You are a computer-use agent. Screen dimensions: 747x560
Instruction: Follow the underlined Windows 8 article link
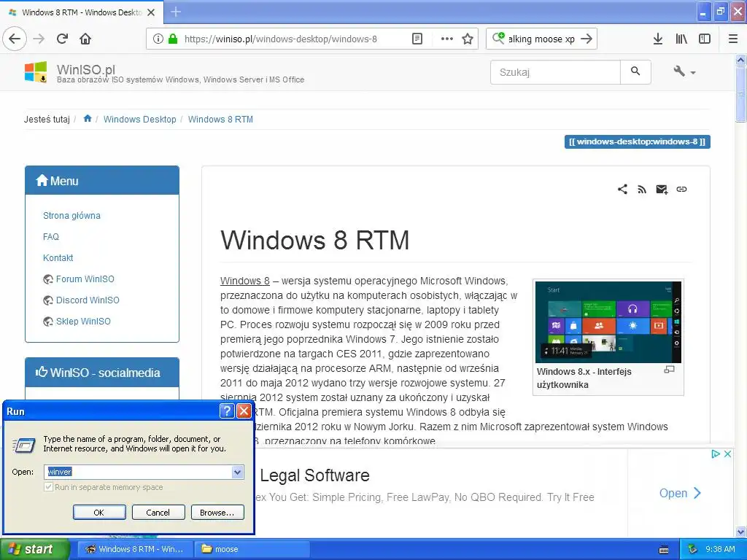(245, 281)
